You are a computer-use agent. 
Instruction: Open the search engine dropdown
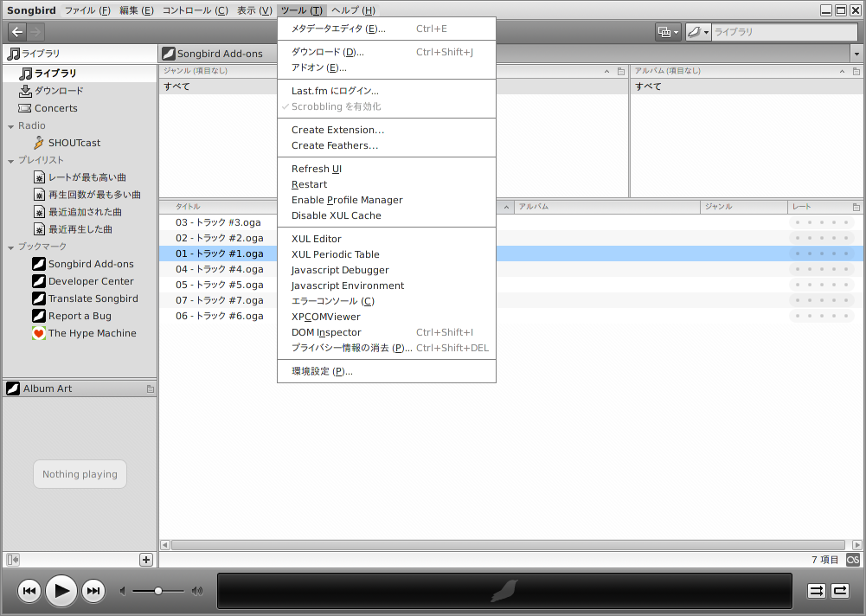[x=698, y=32]
